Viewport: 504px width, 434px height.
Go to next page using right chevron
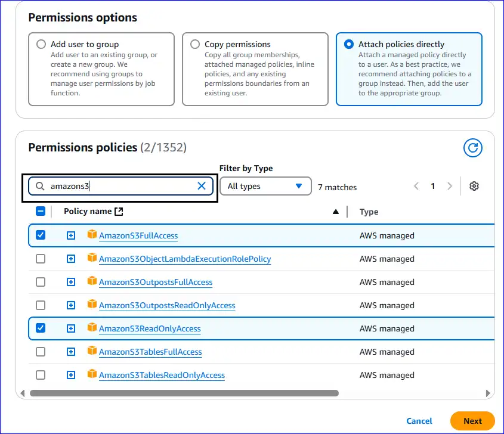[450, 186]
